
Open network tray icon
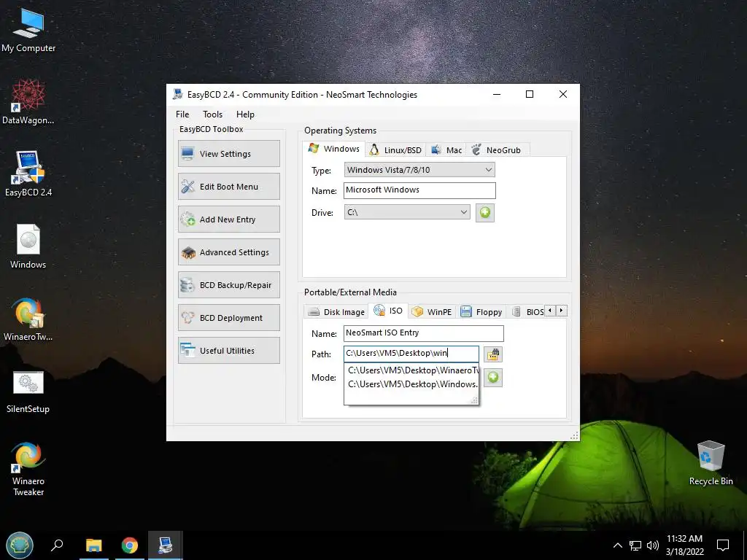point(635,545)
